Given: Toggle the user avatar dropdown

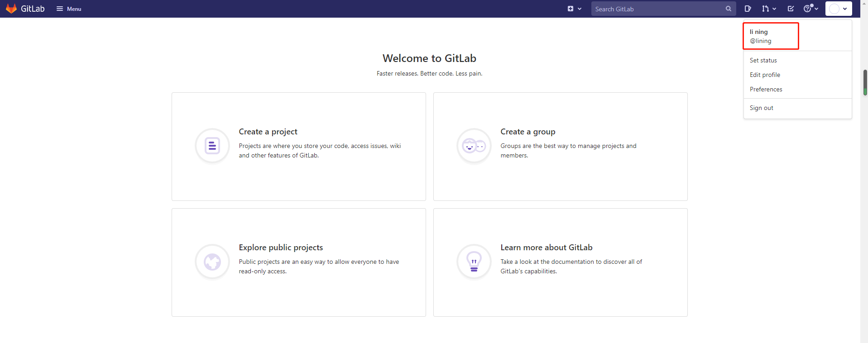Looking at the screenshot, I should tap(839, 9).
